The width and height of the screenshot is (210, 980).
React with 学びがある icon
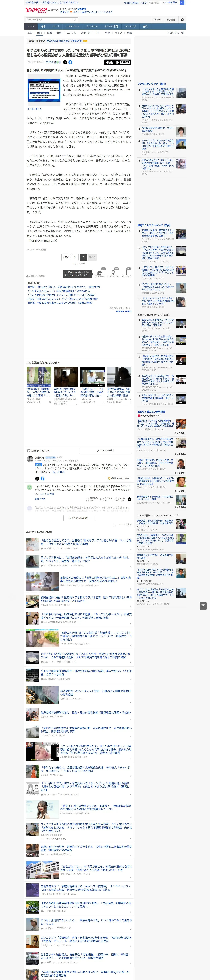click(100, 273)
